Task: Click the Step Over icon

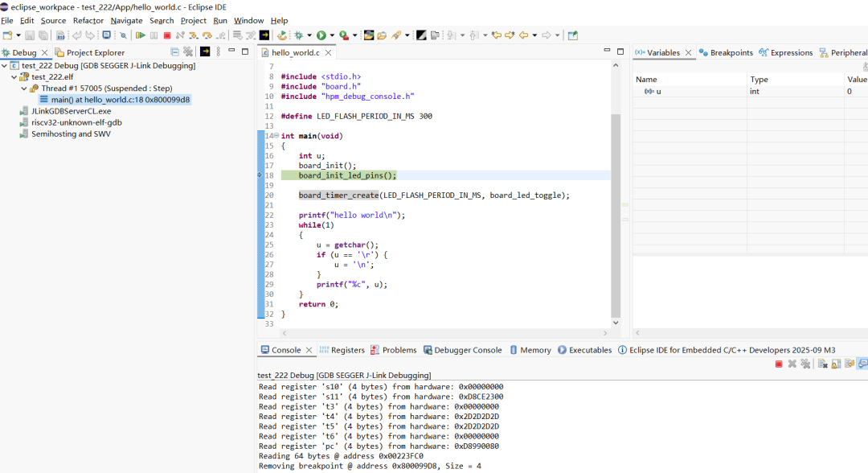Action: [x=207, y=35]
